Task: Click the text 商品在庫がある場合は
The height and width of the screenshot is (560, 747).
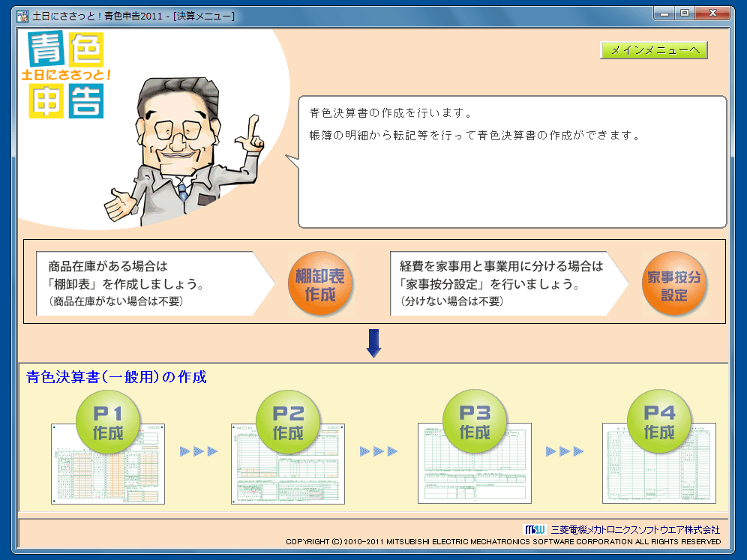Action: pyautogui.click(x=108, y=266)
